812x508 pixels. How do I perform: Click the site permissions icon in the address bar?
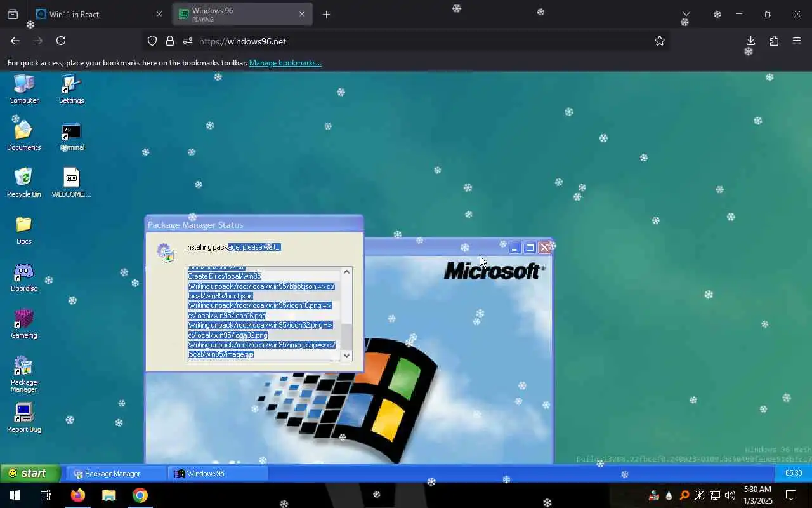(x=188, y=41)
